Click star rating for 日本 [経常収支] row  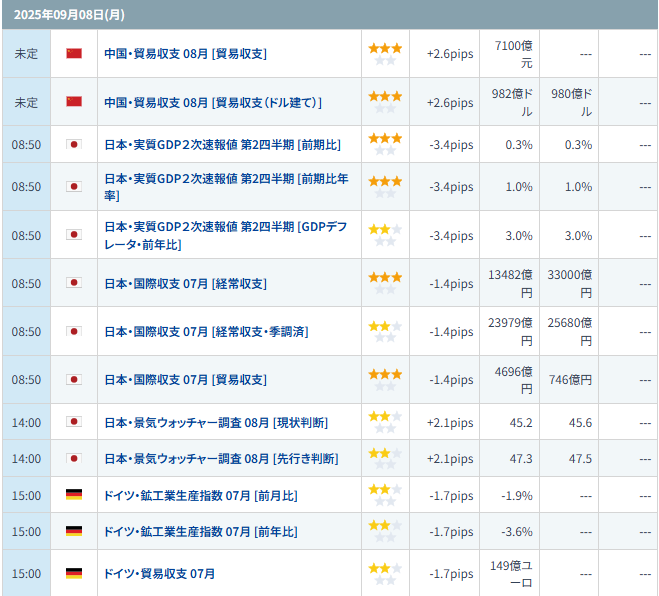click(385, 283)
